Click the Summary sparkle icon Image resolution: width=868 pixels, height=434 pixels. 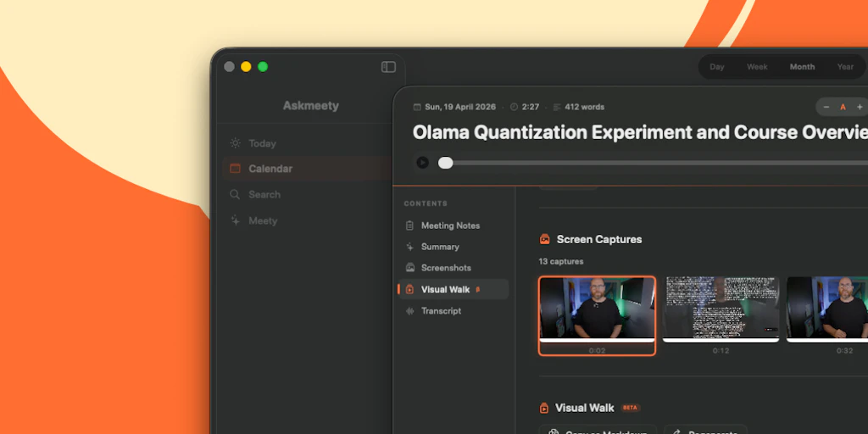click(x=409, y=247)
